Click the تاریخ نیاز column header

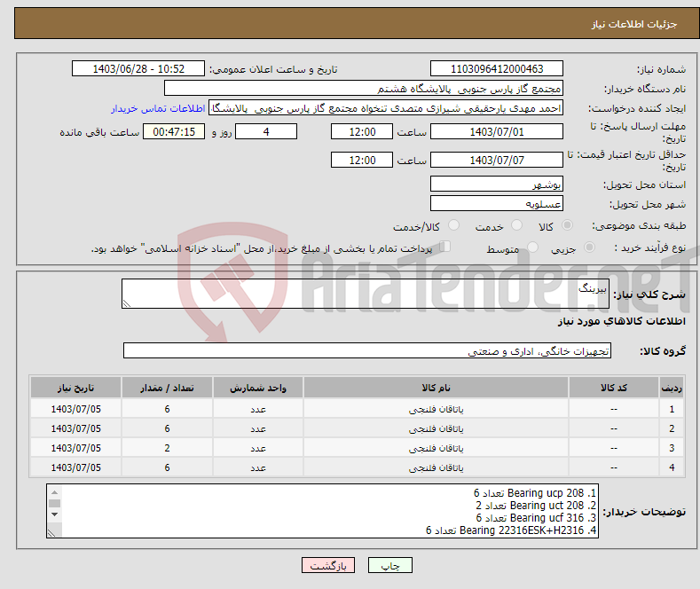[76, 388]
